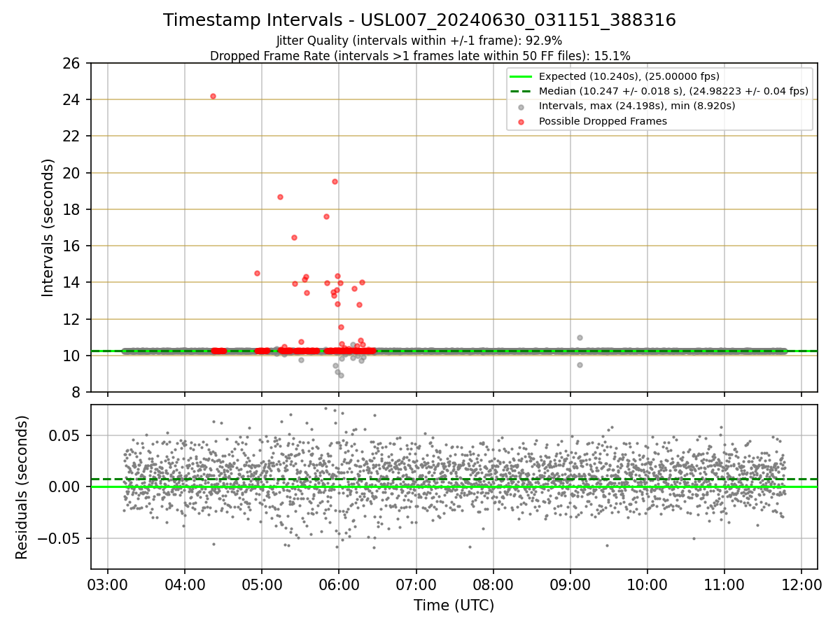Click the 'Median (10.247 +/- 0.018 s)' legend entry
Viewport: 840px width, 630px height.
tap(673, 91)
